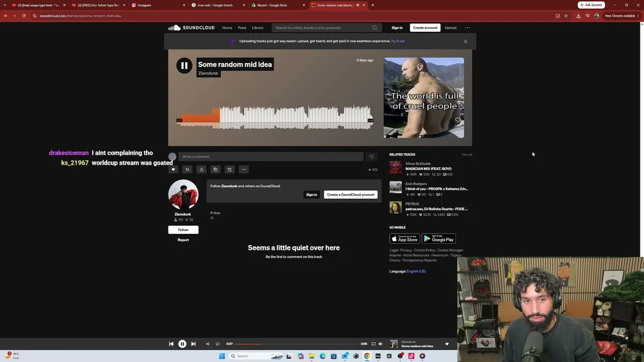This screenshot has height=362, width=644.
Task: Create a SoundCloud account
Action: 351,195
